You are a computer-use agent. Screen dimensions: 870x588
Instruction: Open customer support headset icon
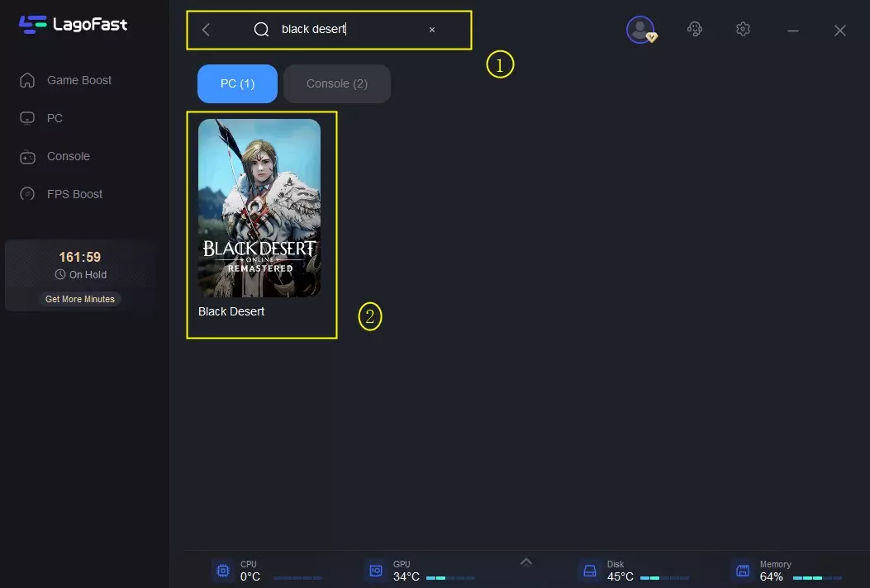tap(694, 29)
